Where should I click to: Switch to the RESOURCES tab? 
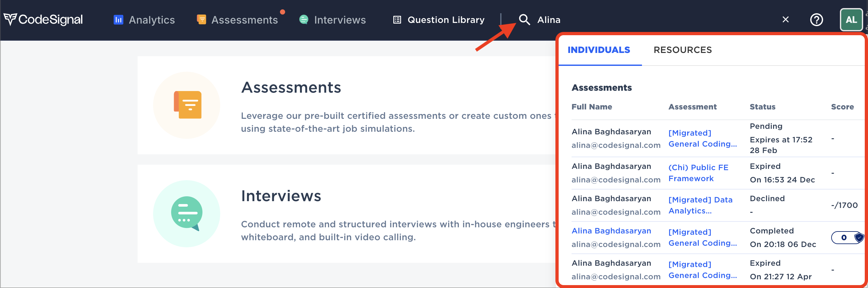click(683, 50)
